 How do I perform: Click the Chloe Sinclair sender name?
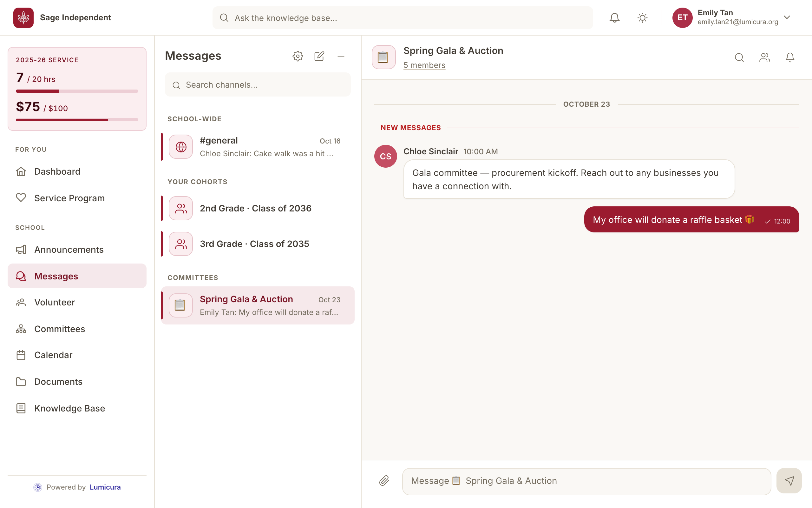[x=430, y=151]
